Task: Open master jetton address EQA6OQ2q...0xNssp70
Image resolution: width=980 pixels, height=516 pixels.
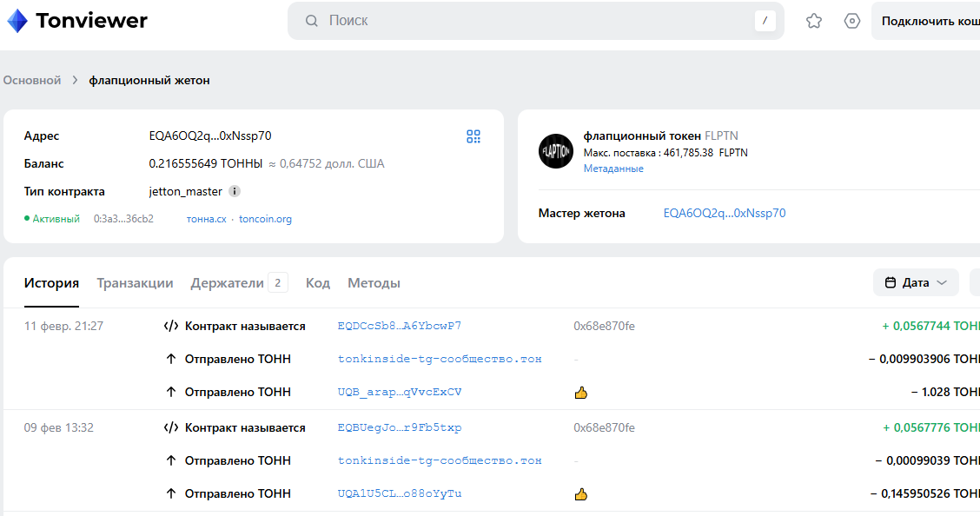Action: point(725,213)
